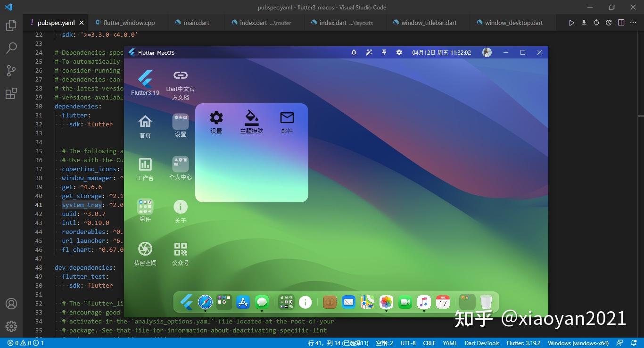The width and height of the screenshot is (644, 348).
Task: Open the YAML language mode picker
Action: click(450, 343)
